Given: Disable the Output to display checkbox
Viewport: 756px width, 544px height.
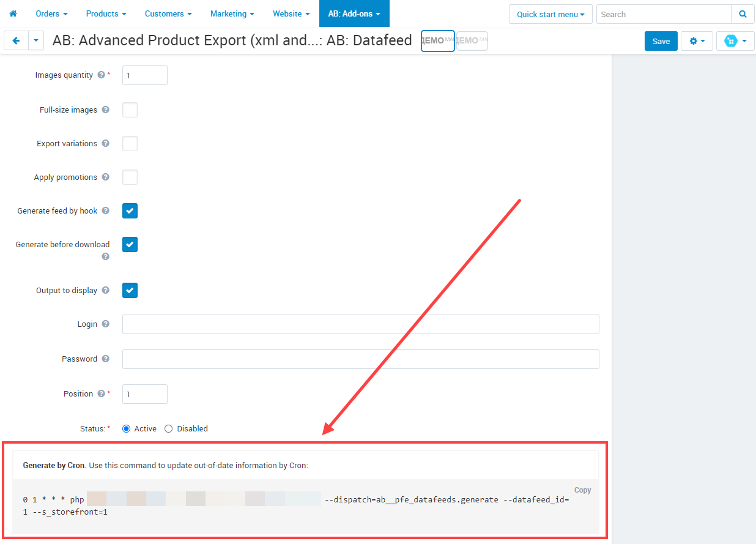Looking at the screenshot, I should 130,290.
